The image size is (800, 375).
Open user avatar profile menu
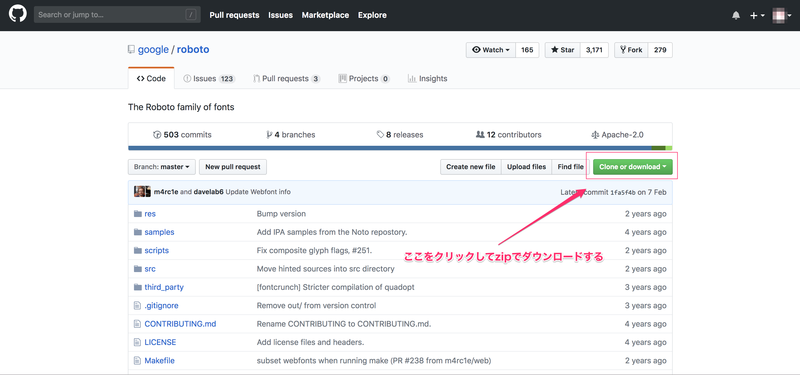point(781,15)
